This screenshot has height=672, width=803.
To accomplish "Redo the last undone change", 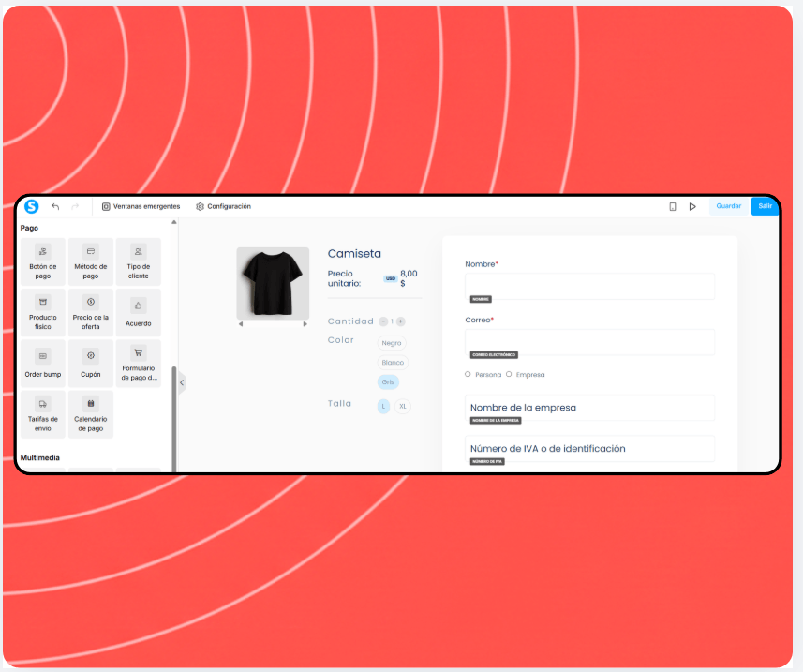I will click(x=75, y=206).
